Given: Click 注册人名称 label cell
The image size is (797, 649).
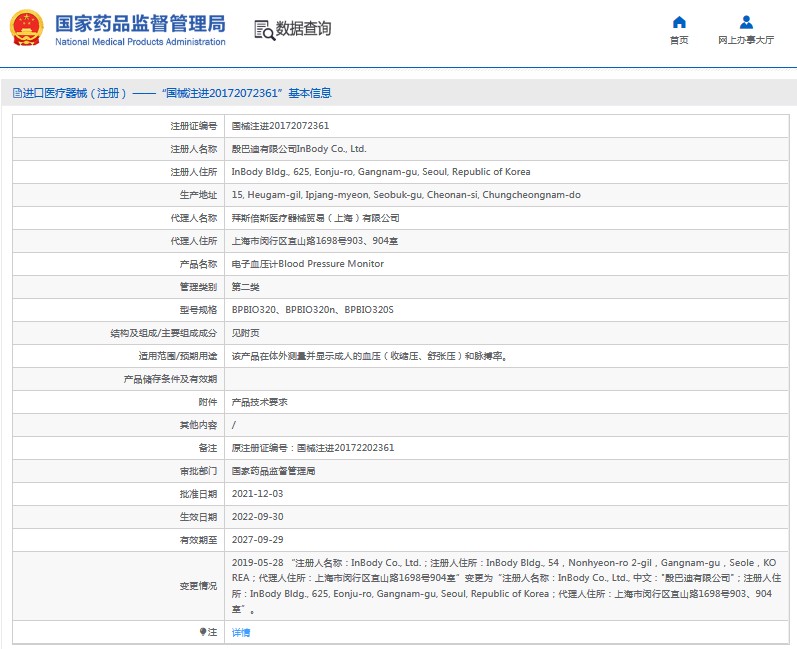Looking at the screenshot, I should (x=194, y=149).
